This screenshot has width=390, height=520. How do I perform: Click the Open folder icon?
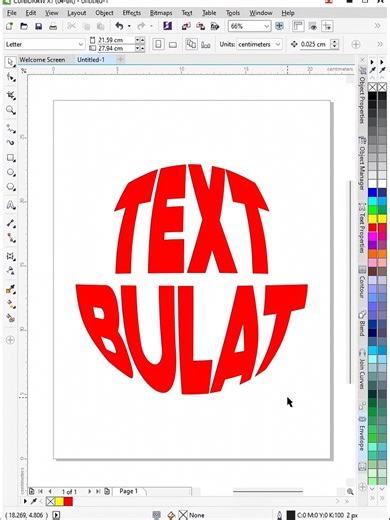point(24,26)
